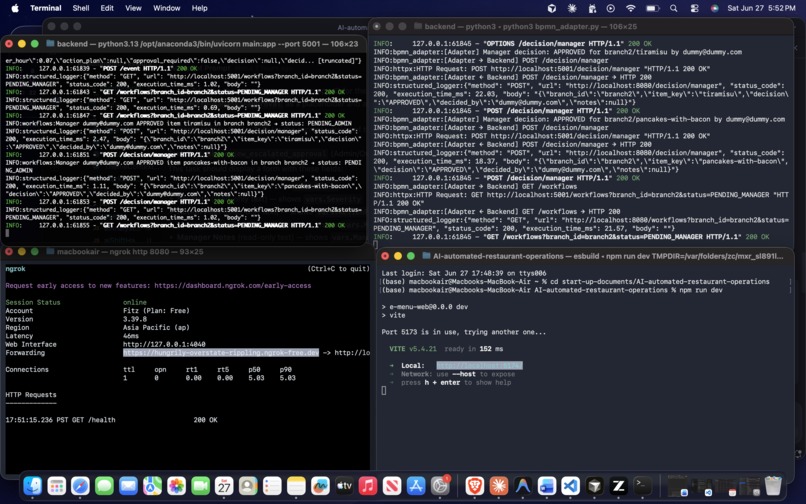Open Messages app in the Dock
This screenshot has height=504, width=806.
104,485
